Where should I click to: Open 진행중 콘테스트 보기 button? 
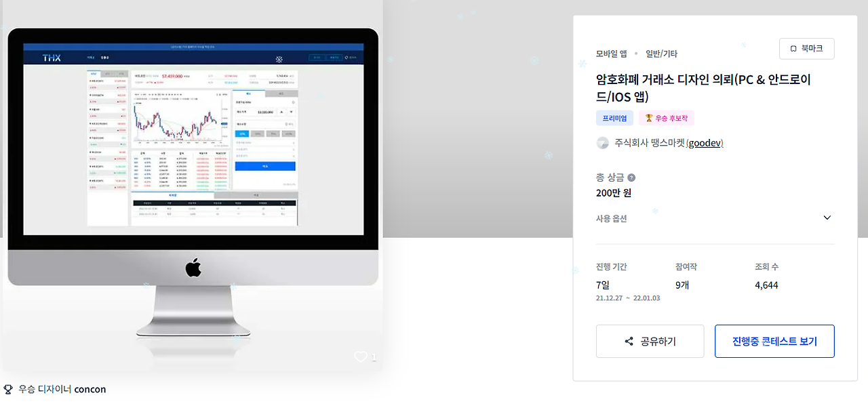[x=774, y=342]
